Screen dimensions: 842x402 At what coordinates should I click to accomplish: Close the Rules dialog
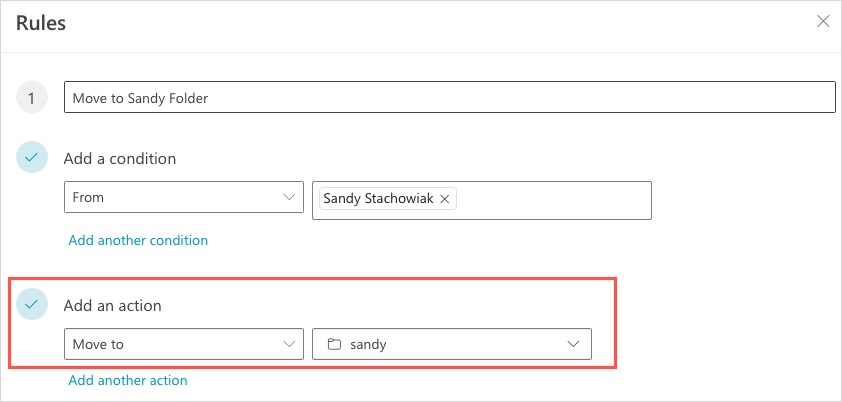coord(823,21)
